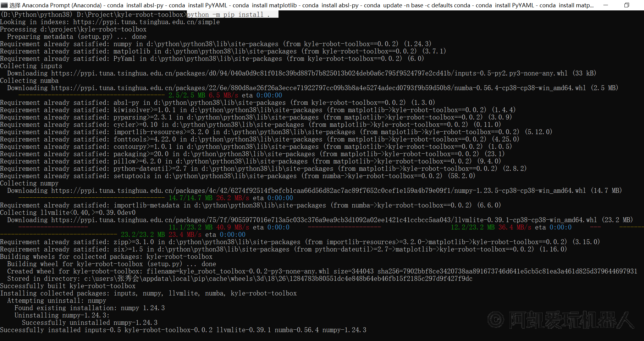644x341 pixels.
Task: Click the restore window button in title bar
Action: click(627, 5)
